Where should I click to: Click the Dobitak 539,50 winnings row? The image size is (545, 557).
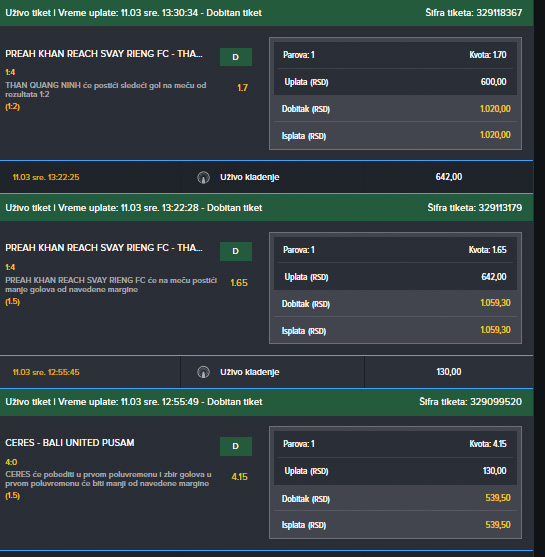pyautogui.click(x=395, y=498)
